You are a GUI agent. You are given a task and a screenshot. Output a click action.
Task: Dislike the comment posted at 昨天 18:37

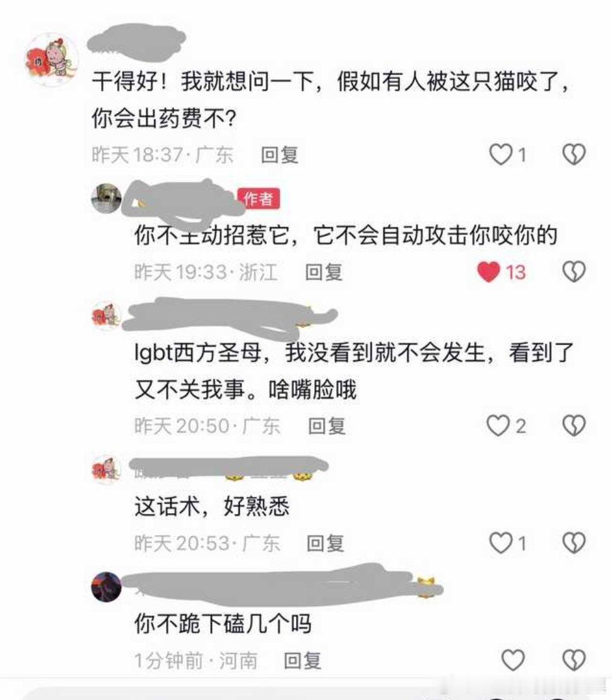pyautogui.click(x=574, y=155)
